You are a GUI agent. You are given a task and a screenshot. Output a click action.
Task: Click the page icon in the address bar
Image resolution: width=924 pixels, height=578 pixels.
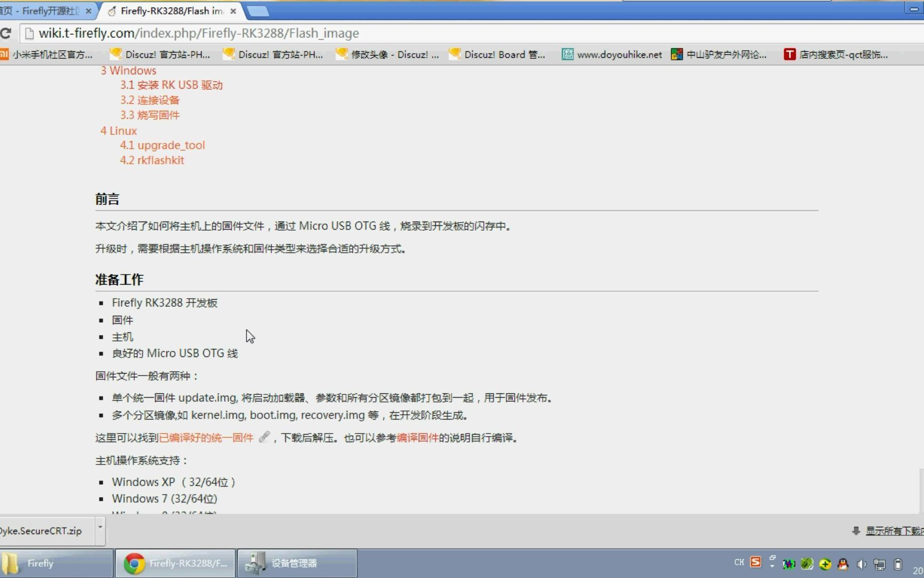(x=29, y=34)
